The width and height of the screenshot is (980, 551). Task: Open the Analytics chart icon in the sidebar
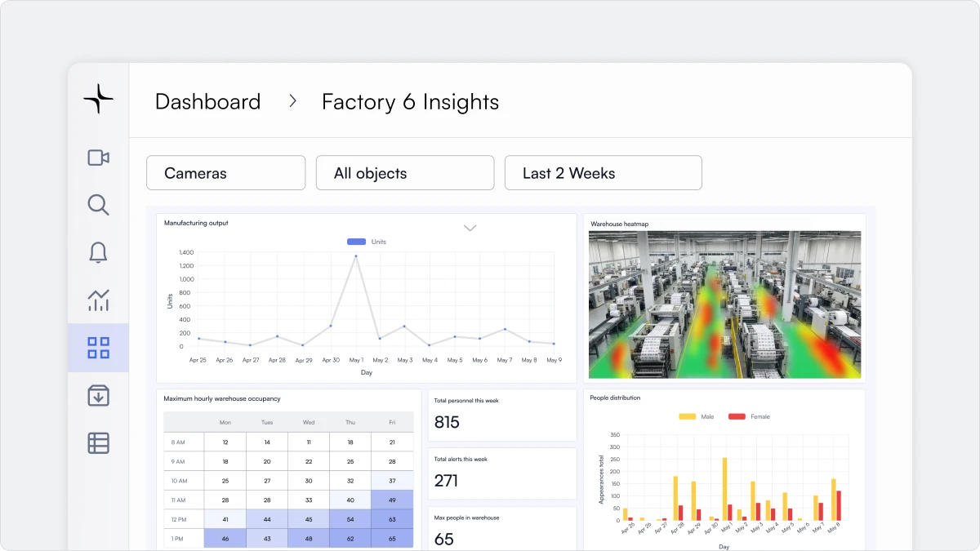[98, 300]
